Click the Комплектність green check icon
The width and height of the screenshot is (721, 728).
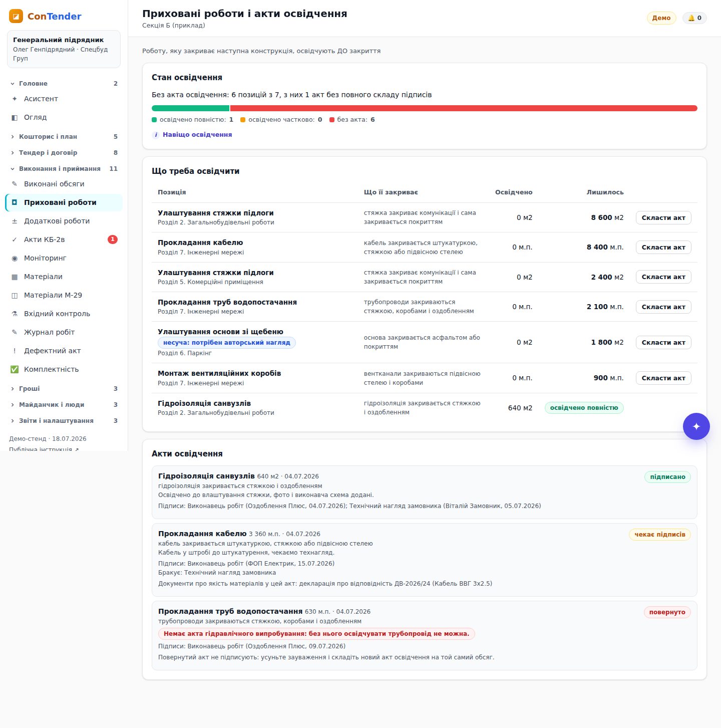click(15, 369)
